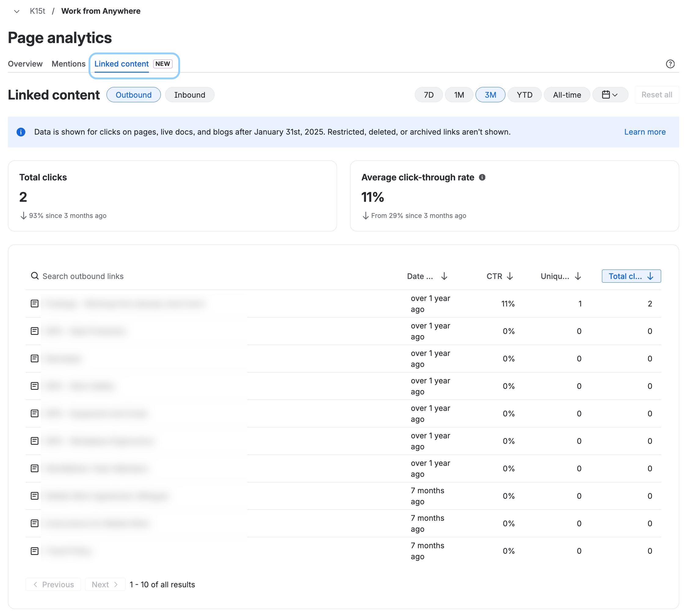Click the info icon beside Average click-through rate
The height and width of the screenshot is (616, 688).
pos(482,177)
